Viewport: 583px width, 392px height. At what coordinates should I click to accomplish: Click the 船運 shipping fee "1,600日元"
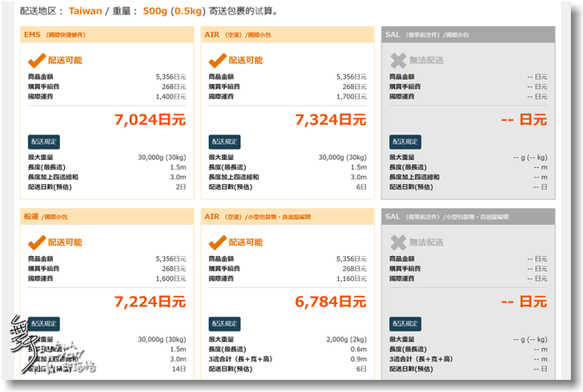tap(171, 278)
